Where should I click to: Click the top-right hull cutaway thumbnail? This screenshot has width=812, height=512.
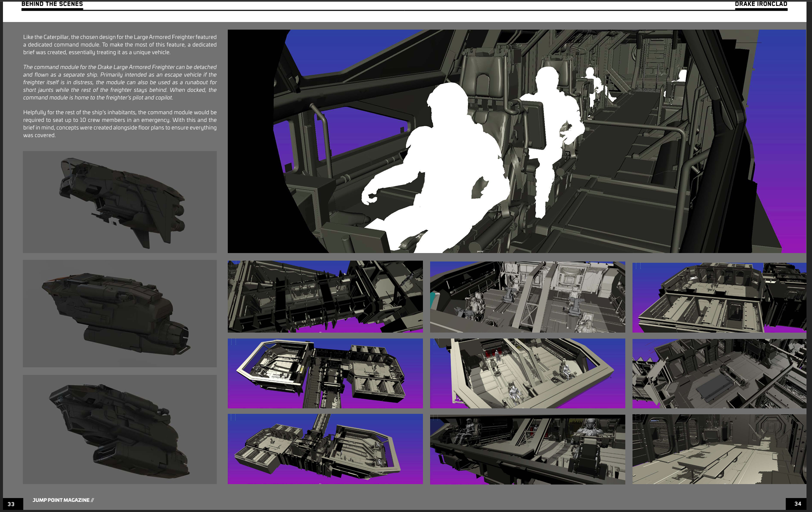719,296
